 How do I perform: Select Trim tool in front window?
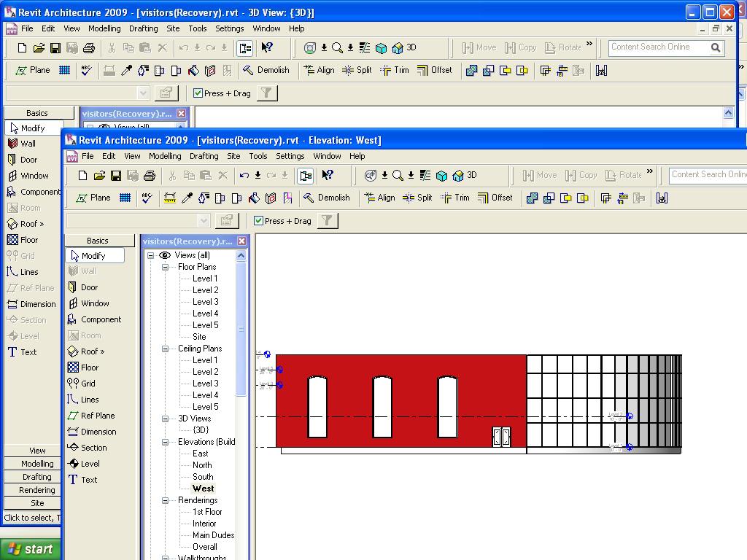click(x=455, y=198)
